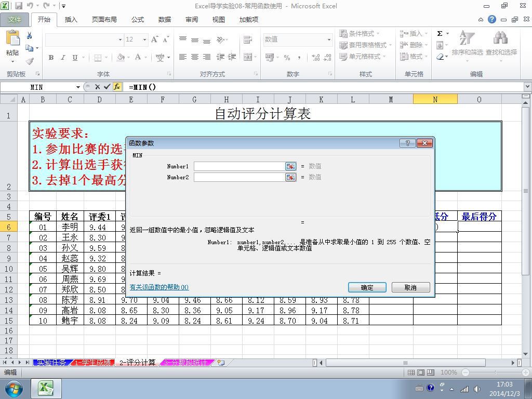Click the Increase Font Size icon
Screen dimensions: 532x399
(154, 39)
